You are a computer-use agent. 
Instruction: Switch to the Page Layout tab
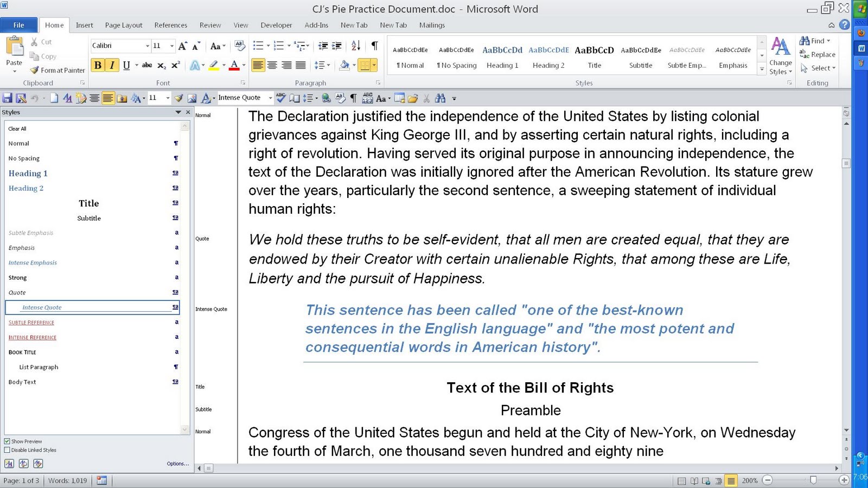pos(124,25)
